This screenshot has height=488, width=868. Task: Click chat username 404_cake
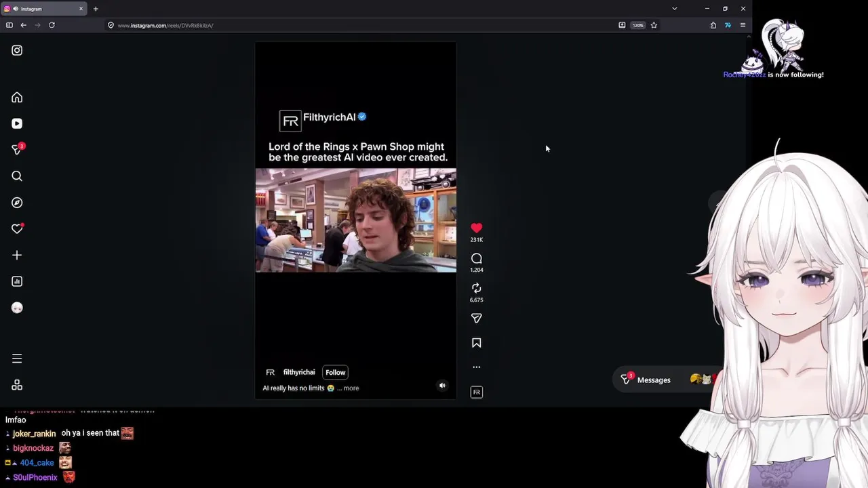coord(37,463)
